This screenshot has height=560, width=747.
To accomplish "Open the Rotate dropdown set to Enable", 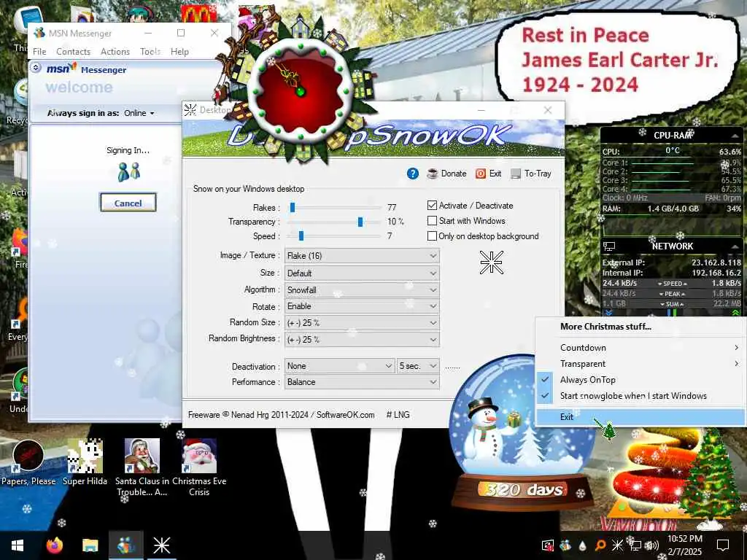I will click(x=362, y=306).
